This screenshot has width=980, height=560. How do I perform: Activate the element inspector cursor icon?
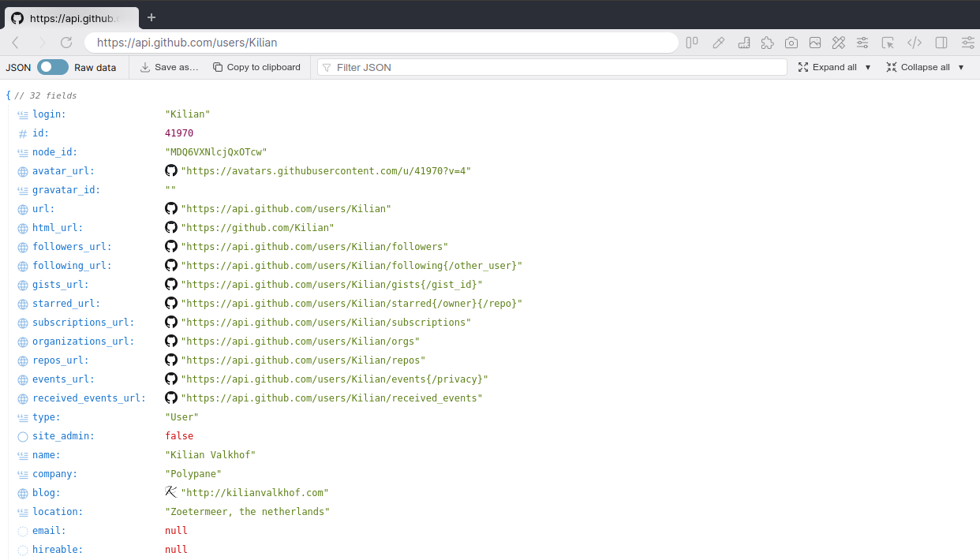point(888,43)
